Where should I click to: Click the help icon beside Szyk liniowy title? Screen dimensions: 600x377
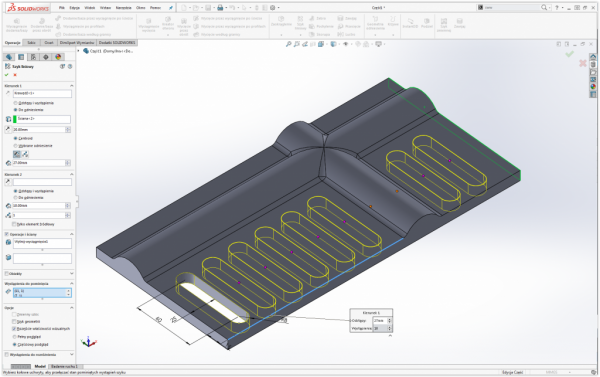pyautogui.click(x=70, y=66)
